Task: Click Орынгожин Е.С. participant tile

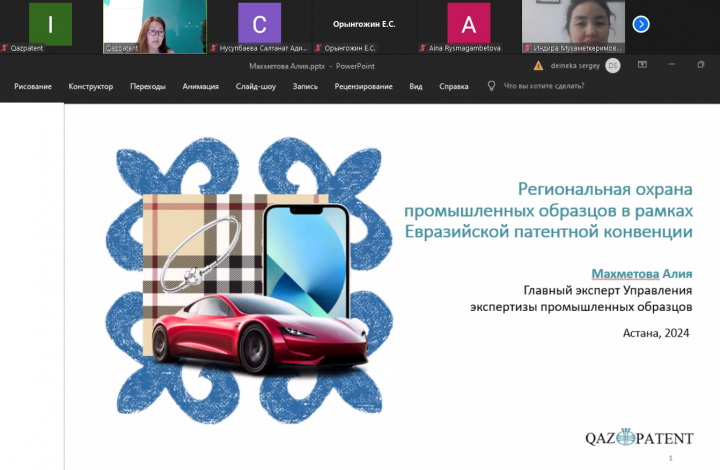Action: 363,24
